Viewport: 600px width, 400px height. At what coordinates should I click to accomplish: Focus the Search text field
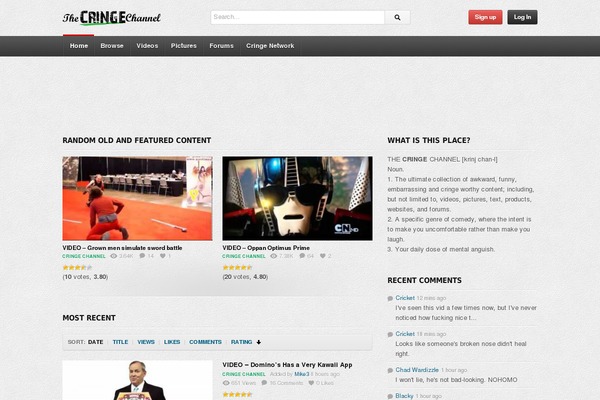point(297,17)
